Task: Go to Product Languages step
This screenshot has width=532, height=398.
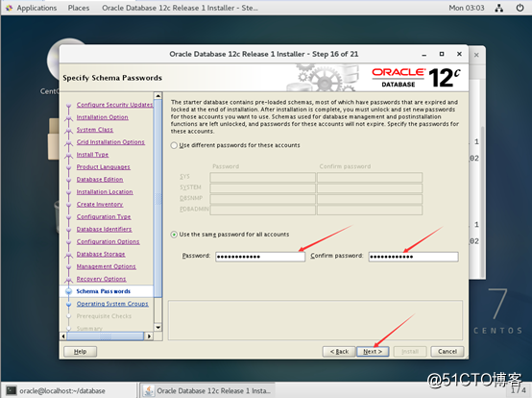Action: tap(103, 167)
